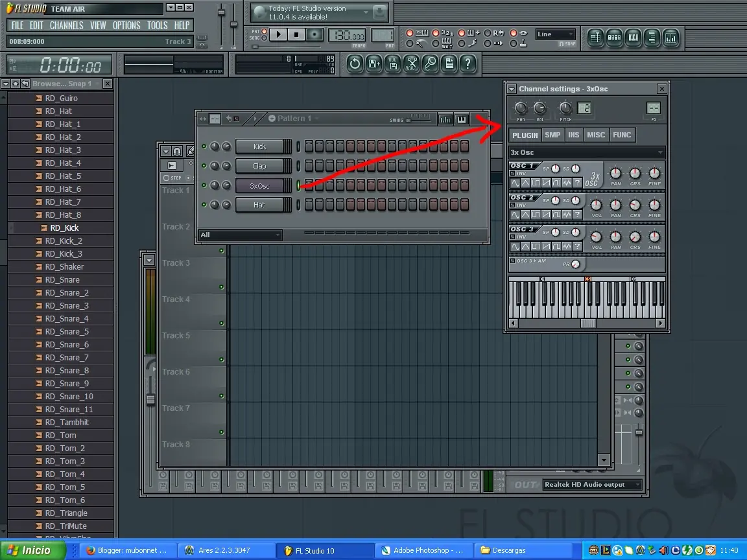Open the Pattern 1 selector dropdown
The width and height of the screenshot is (747, 560).
(292, 119)
